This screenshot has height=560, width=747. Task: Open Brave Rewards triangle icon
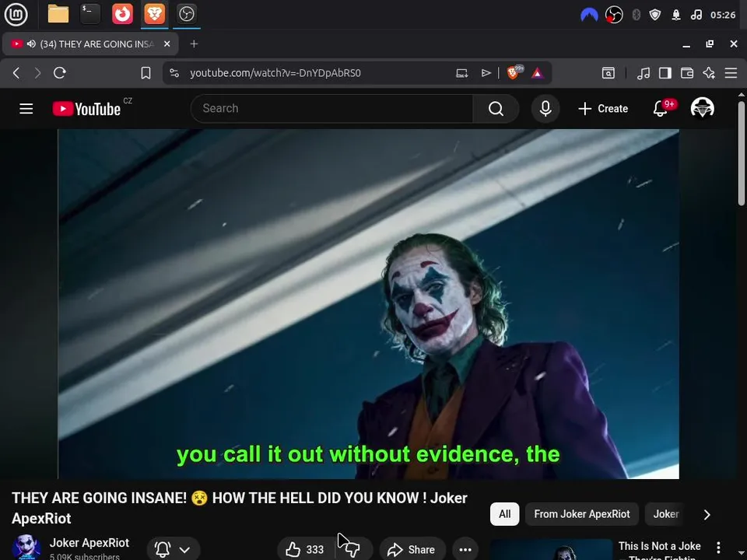538,73
